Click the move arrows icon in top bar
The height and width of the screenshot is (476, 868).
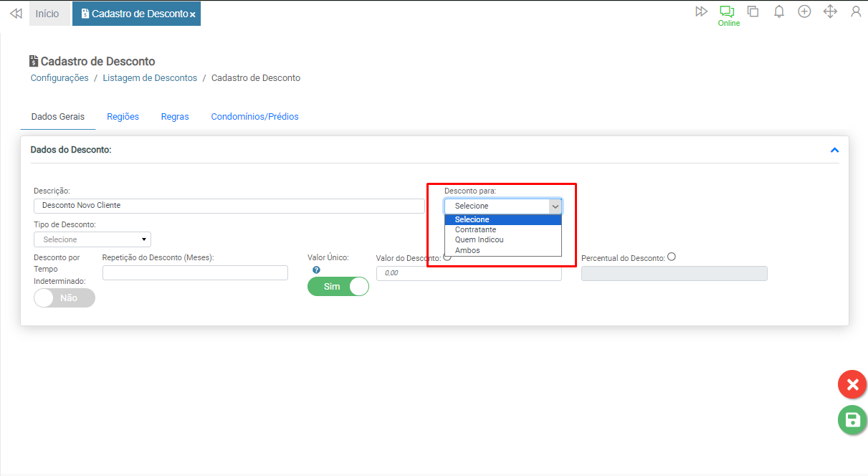(x=830, y=11)
